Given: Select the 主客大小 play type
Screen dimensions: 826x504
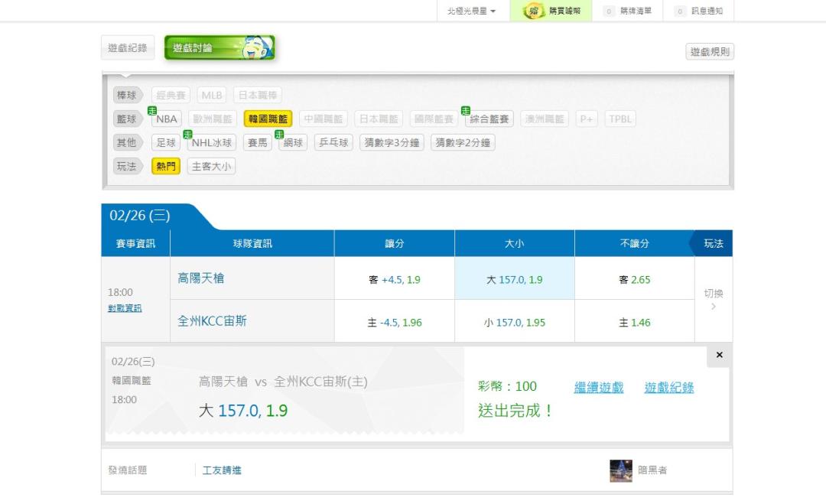Looking at the screenshot, I should click(x=211, y=167).
